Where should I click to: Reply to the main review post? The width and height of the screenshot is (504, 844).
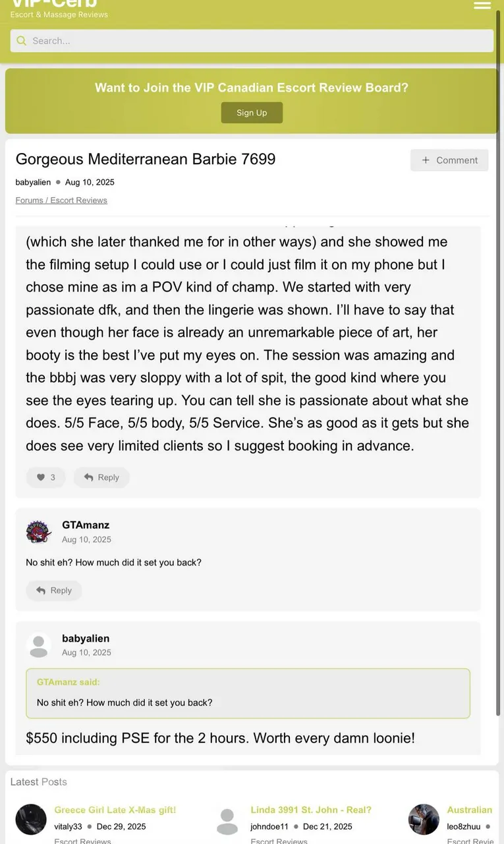tap(101, 477)
